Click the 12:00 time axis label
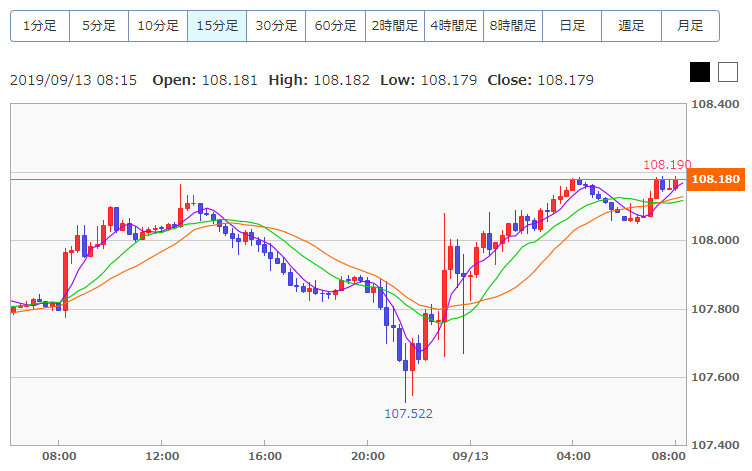Image resolution: width=752 pixels, height=471 pixels. (162, 456)
